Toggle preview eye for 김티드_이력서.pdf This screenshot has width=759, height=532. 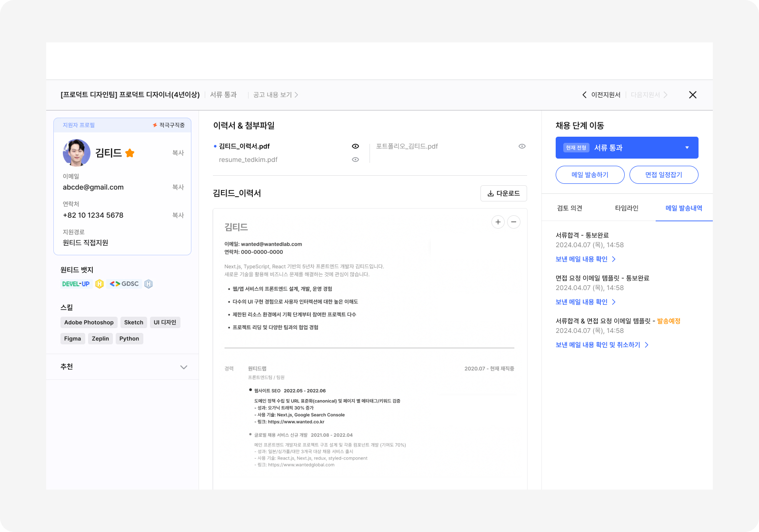[x=355, y=146]
